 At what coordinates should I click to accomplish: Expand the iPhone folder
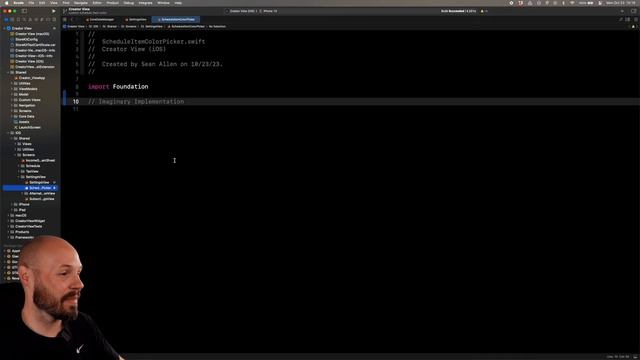(x=12, y=204)
